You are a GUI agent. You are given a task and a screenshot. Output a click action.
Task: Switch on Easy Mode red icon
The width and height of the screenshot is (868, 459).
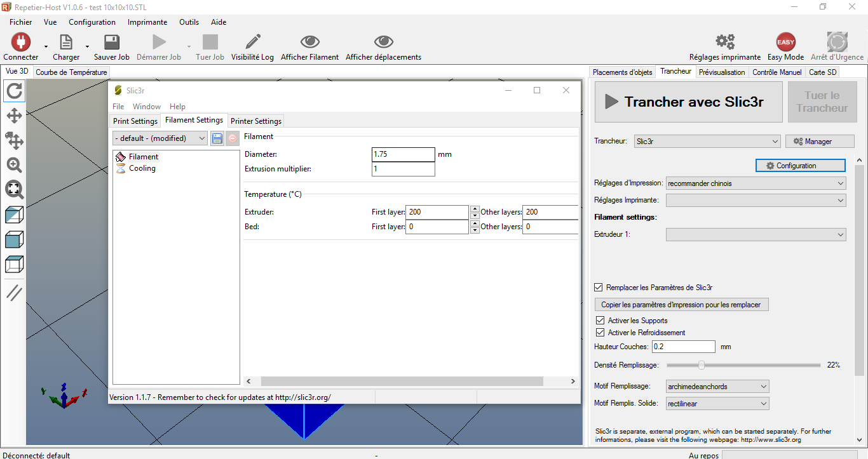(x=786, y=42)
